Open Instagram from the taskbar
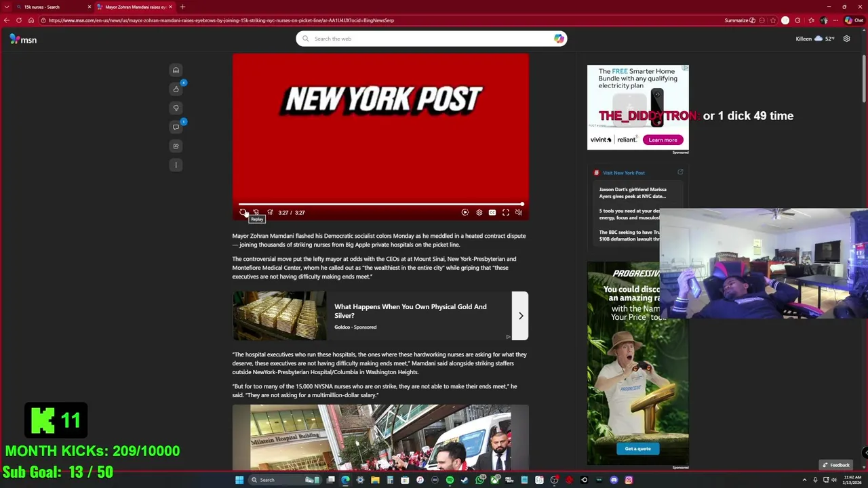 629,480
